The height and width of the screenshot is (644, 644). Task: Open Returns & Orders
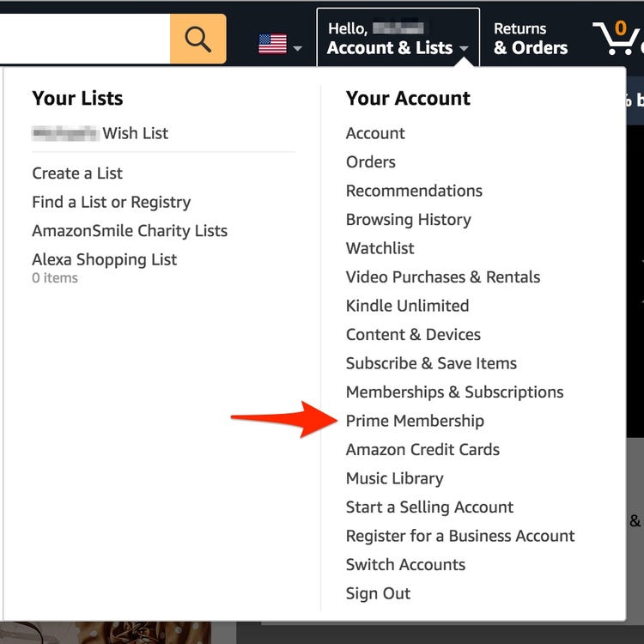point(531,39)
